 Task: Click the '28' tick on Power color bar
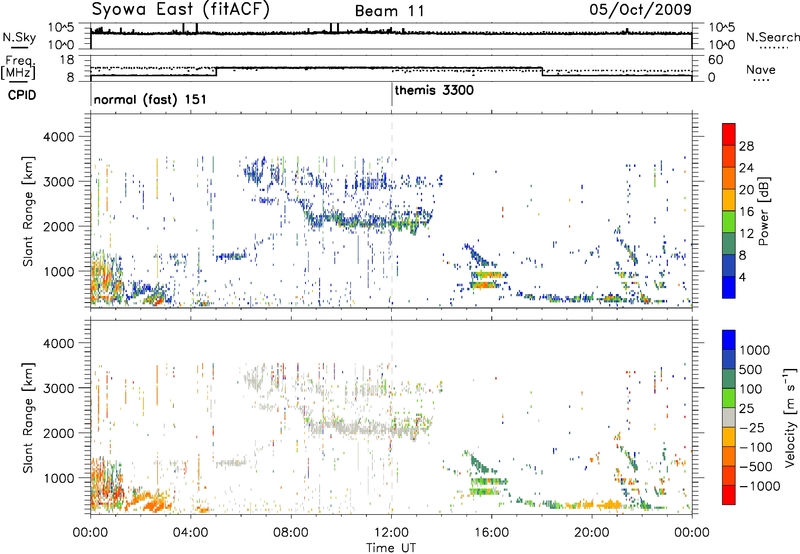746,146
